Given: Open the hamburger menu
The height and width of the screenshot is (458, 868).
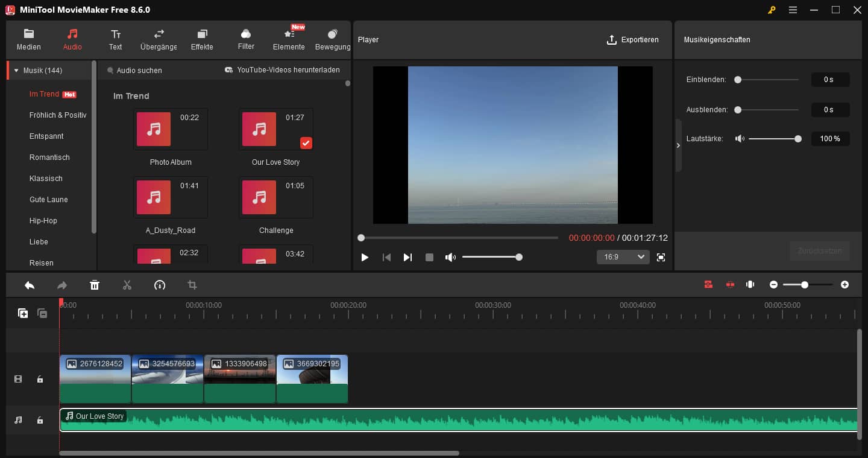Looking at the screenshot, I should (793, 10).
